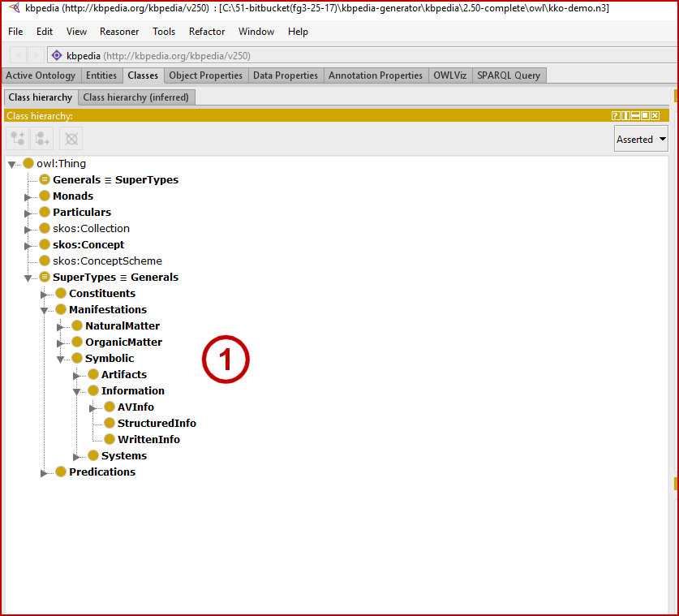Expand the Monads node
This screenshot has width=679, height=616.
coord(28,197)
